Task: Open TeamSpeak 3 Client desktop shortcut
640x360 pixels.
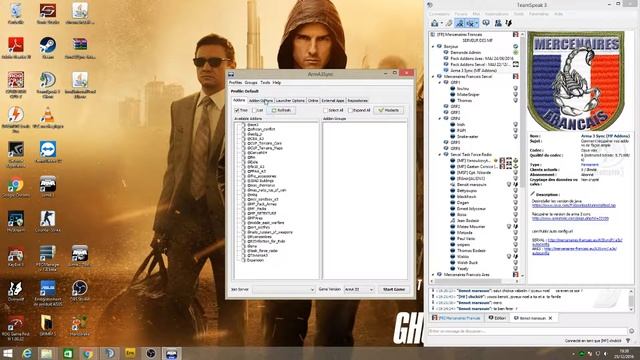Action: click(48, 85)
